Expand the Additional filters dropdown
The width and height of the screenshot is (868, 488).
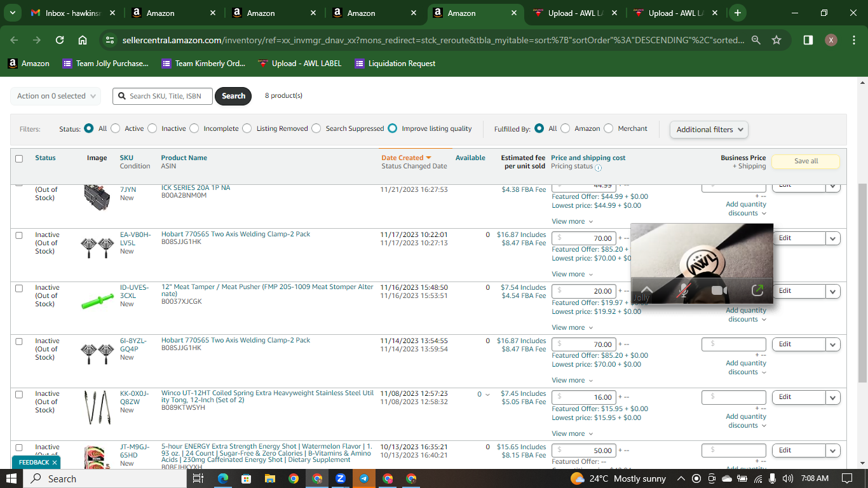click(709, 130)
